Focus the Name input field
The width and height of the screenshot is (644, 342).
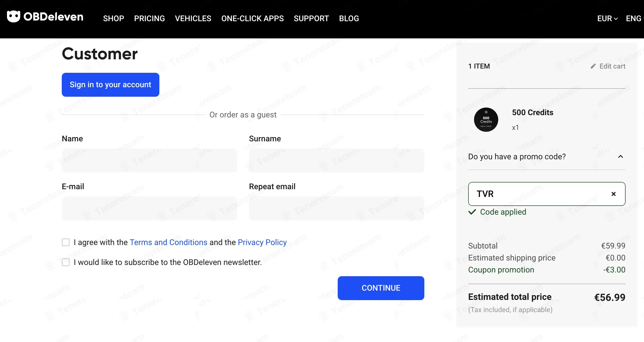(x=149, y=160)
